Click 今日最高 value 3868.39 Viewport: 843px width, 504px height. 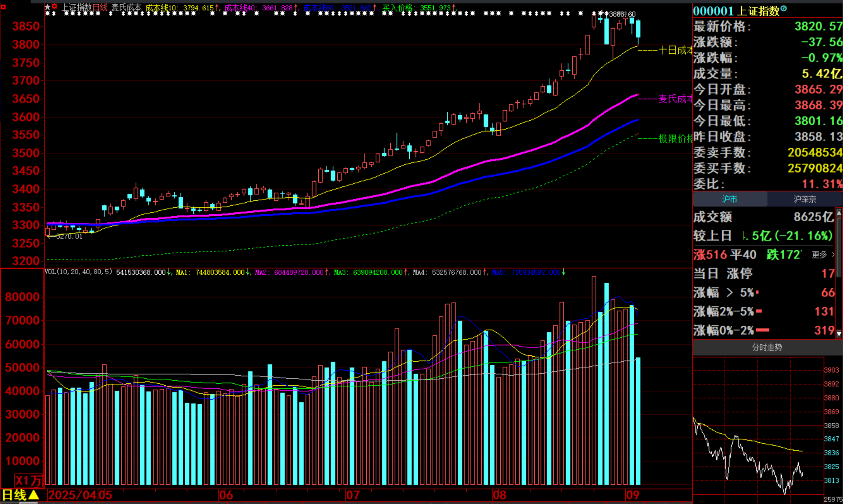(818, 105)
